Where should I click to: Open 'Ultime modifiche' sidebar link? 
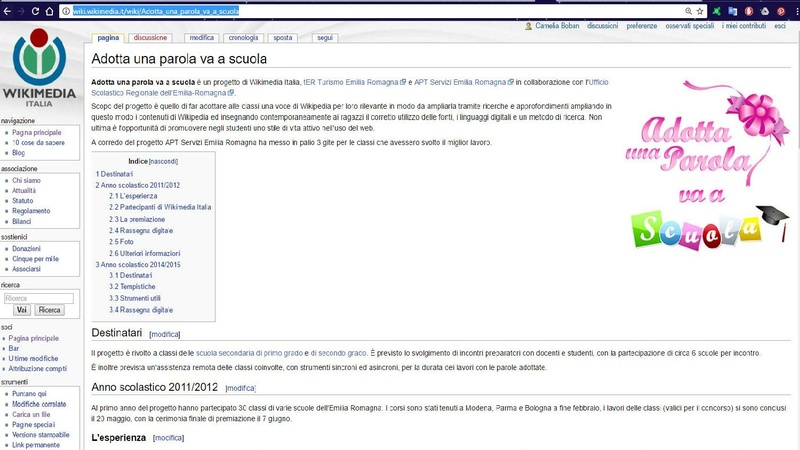point(33,359)
